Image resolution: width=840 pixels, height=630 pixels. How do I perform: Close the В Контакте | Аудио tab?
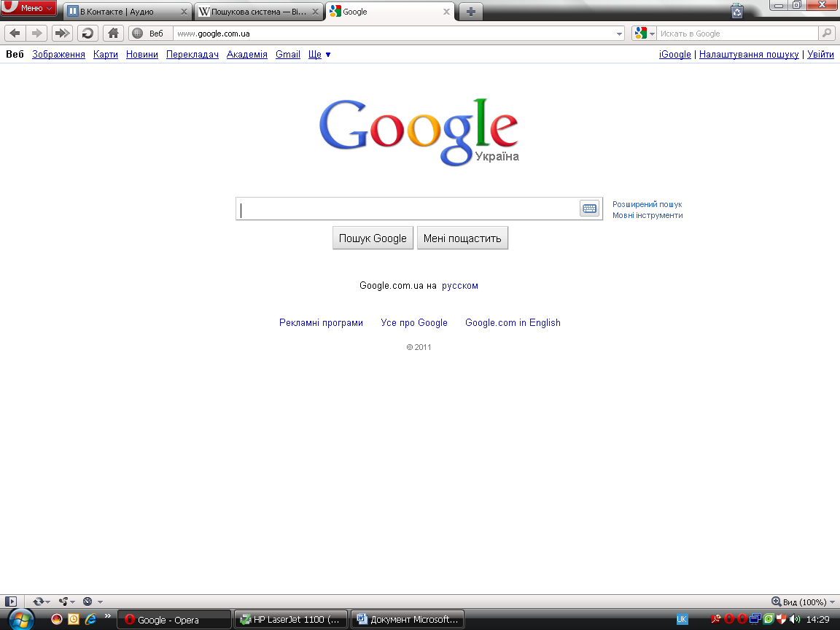pyautogui.click(x=184, y=12)
